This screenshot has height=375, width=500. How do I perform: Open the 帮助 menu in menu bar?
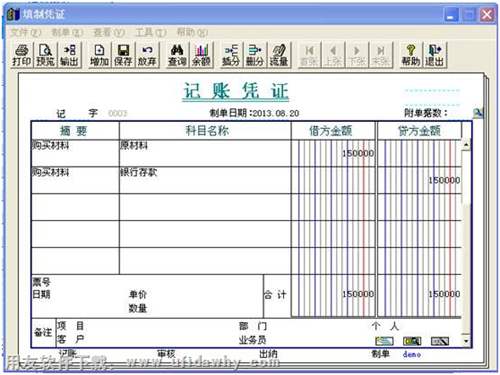click(192, 32)
